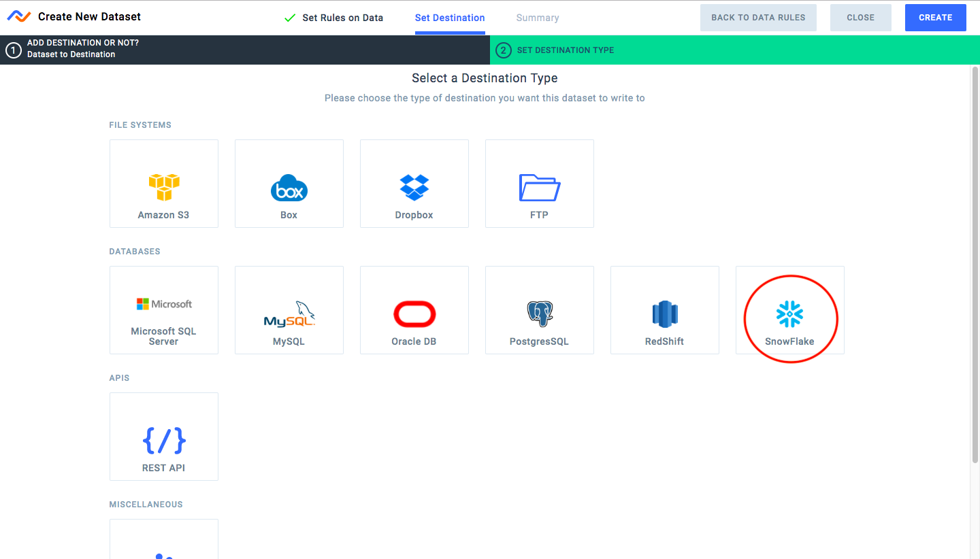Image resolution: width=980 pixels, height=559 pixels.
Task: Click the Databases section label
Action: pyautogui.click(x=135, y=252)
